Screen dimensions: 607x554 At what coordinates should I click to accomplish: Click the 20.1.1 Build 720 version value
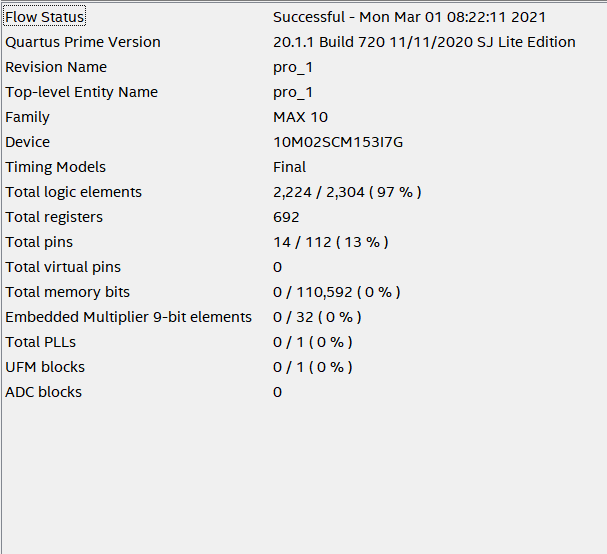point(424,42)
